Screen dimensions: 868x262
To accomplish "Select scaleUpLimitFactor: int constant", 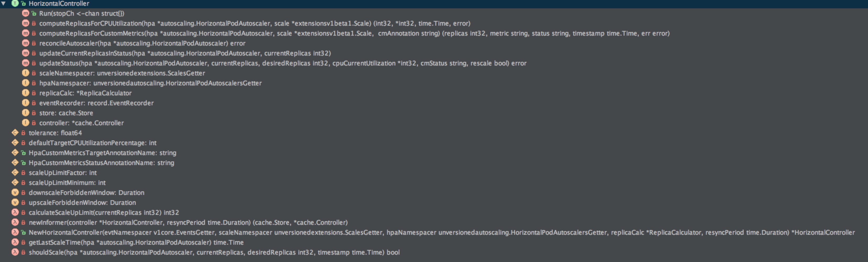I will coord(63,172).
